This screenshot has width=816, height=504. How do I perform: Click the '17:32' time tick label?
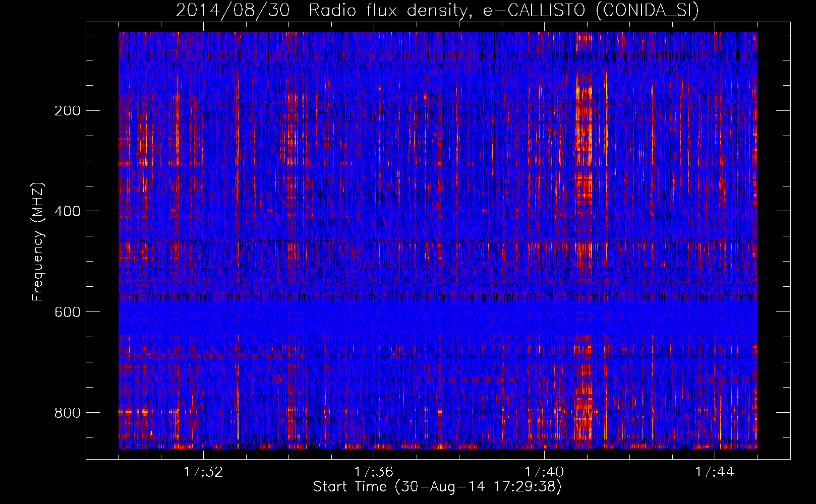[203, 472]
